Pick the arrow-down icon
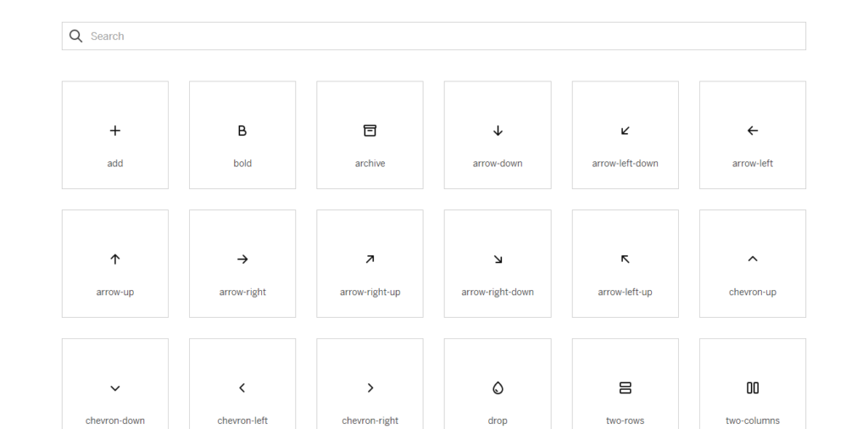The image size is (868, 429). 498,131
